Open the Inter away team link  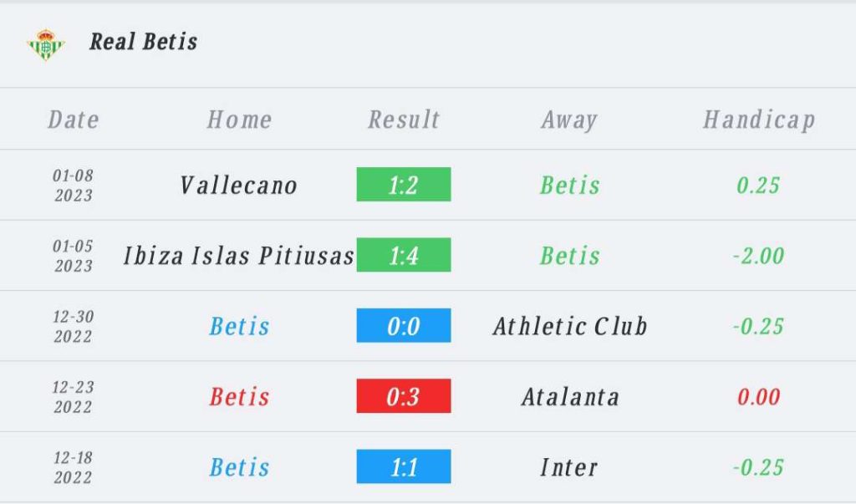pyautogui.click(x=568, y=467)
